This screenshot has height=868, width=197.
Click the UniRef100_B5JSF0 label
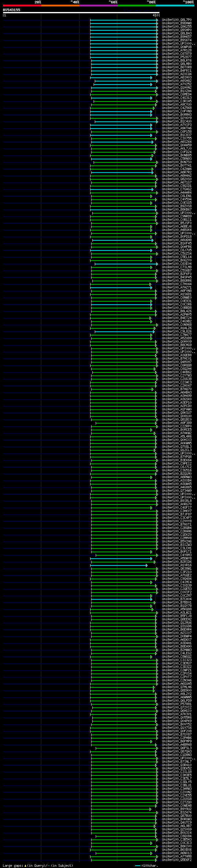coord(177,223)
